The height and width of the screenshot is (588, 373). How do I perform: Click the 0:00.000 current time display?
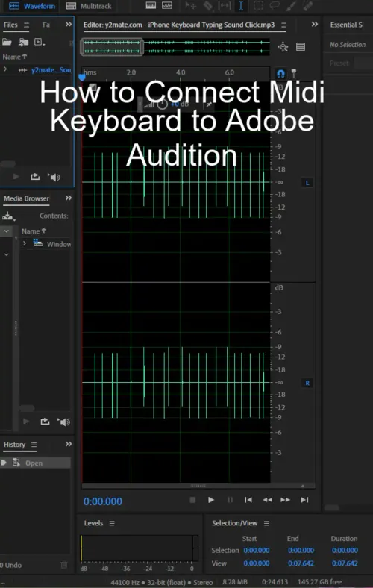click(x=103, y=501)
